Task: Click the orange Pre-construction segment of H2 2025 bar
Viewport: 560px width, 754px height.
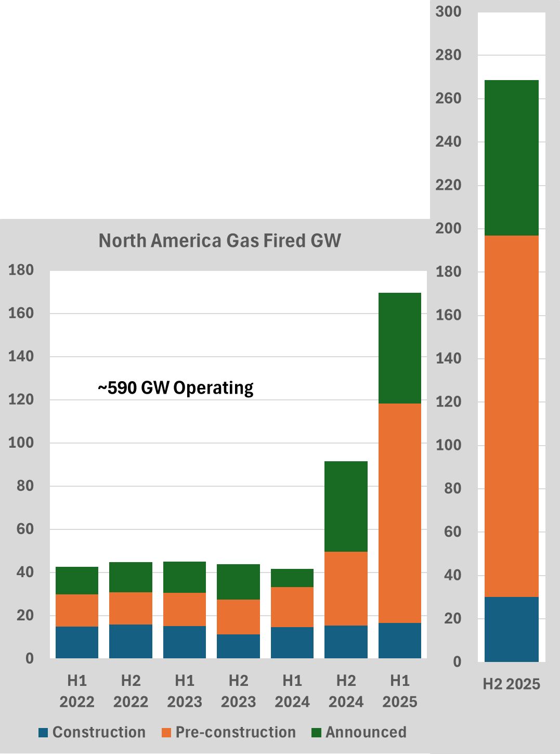Action: click(511, 416)
